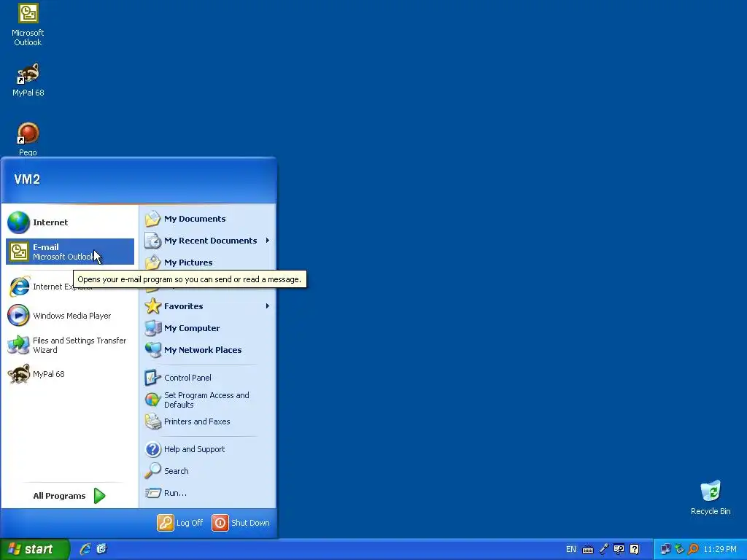Click the VM2 user name header
Screen dimensions: 747x560
27,179
